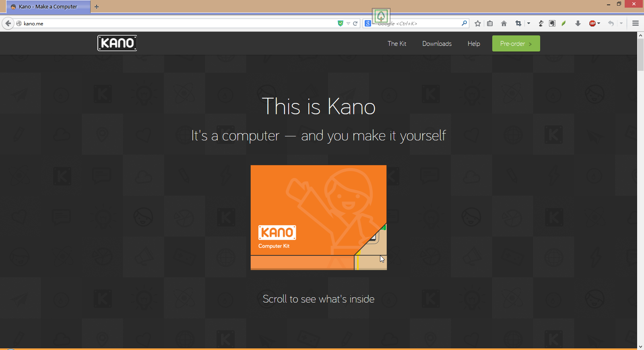
Task: Click the undo closed tab arrow icon
Action: (x=611, y=23)
